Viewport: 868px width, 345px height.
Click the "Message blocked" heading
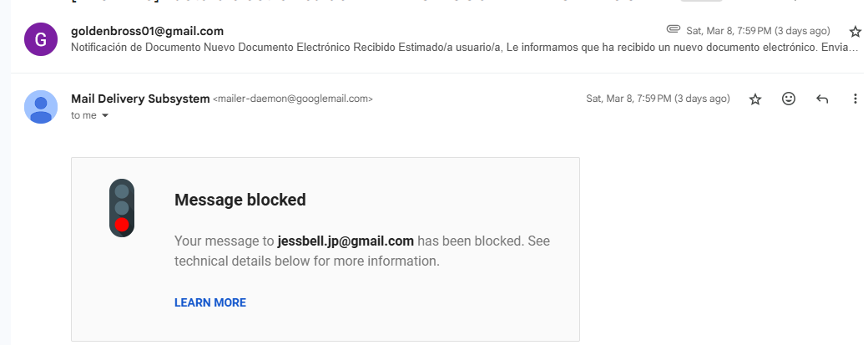pos(240,200)
